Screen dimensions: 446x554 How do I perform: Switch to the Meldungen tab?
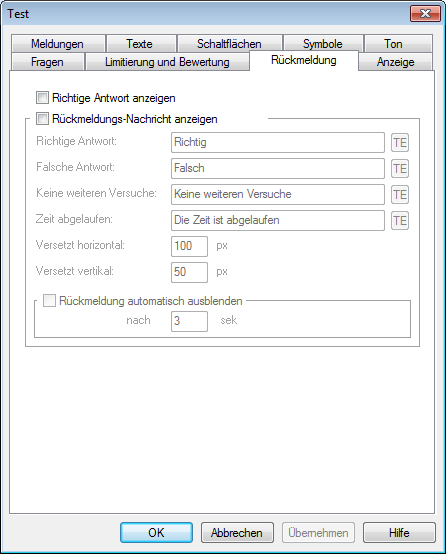(x=58, y=44)
